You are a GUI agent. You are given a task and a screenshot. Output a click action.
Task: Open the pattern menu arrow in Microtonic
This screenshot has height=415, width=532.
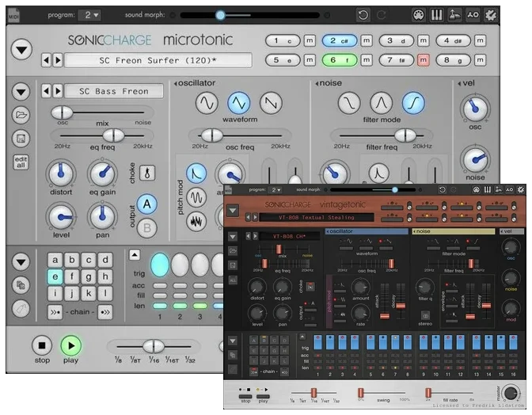21,261
